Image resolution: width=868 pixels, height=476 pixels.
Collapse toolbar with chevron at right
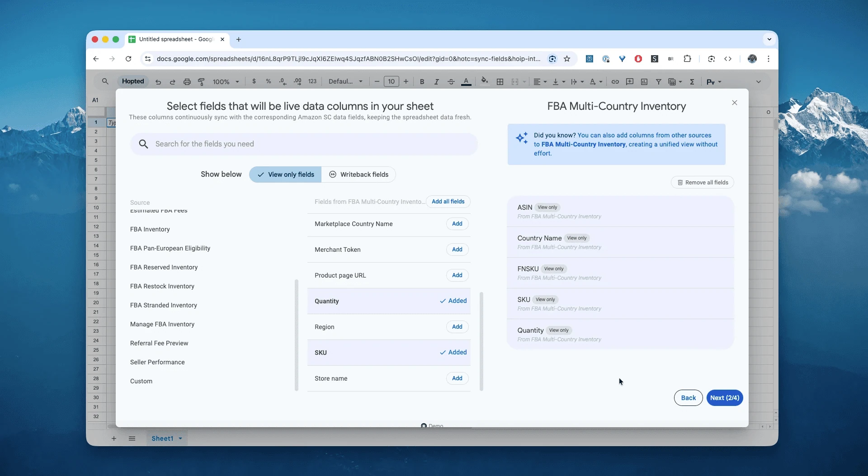tap(759, 82)
